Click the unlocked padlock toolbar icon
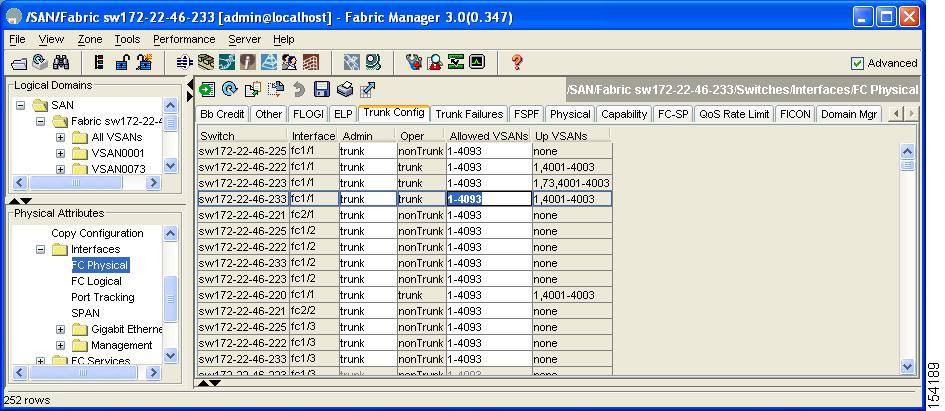The width and height of the screenshot is (945, 411). [122, 62]
